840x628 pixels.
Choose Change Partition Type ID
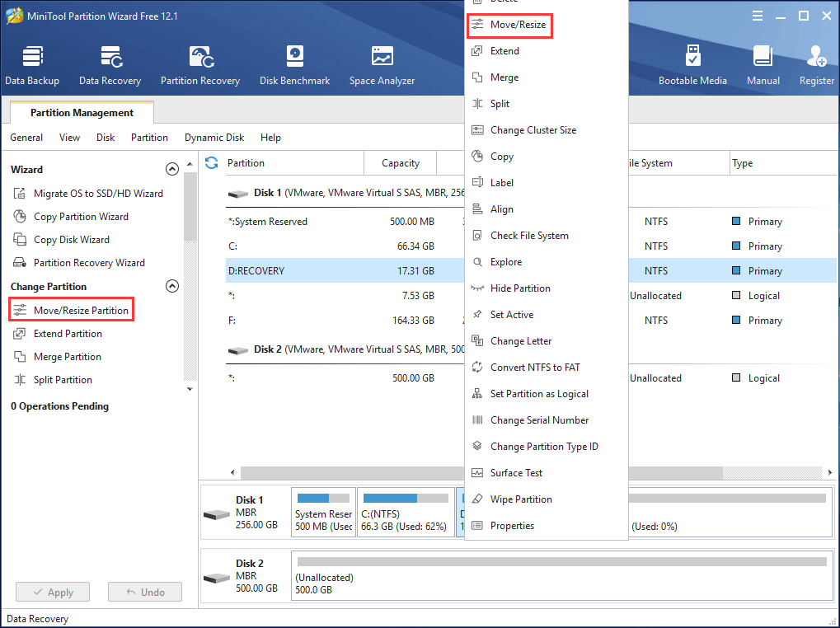(x=547, y=447)
